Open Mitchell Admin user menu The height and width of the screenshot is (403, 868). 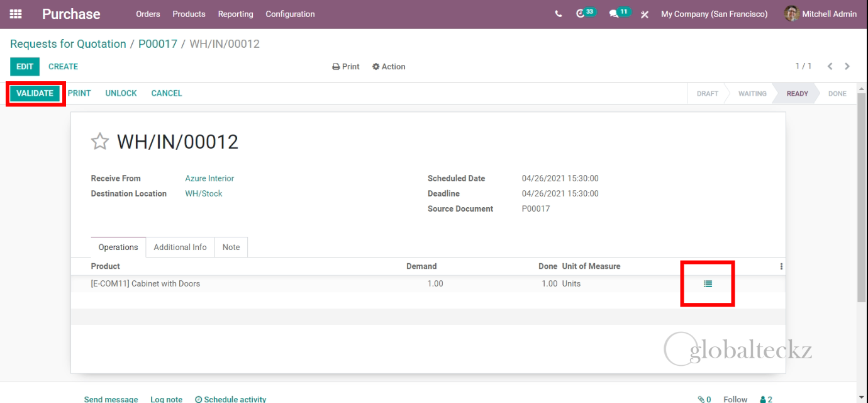[821, 14]
